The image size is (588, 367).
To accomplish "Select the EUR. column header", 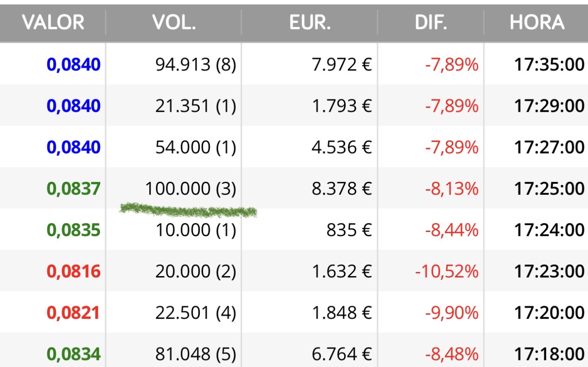I will pos(310,23).
